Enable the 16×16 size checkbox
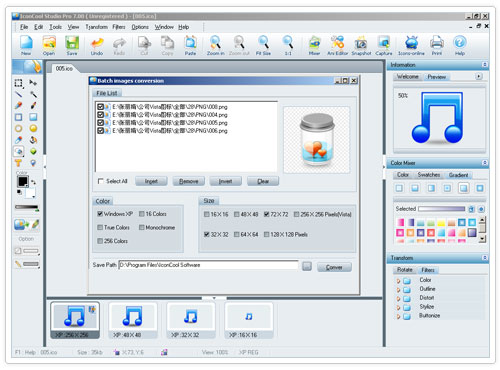This screenshot has height=370, width=500. [x=207, y=214]
